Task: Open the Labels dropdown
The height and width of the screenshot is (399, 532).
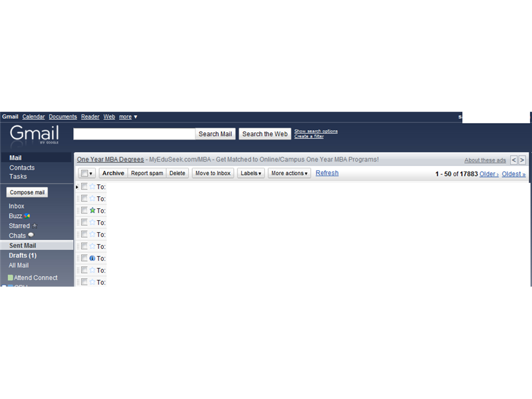Action: click(x=251, y=173)
